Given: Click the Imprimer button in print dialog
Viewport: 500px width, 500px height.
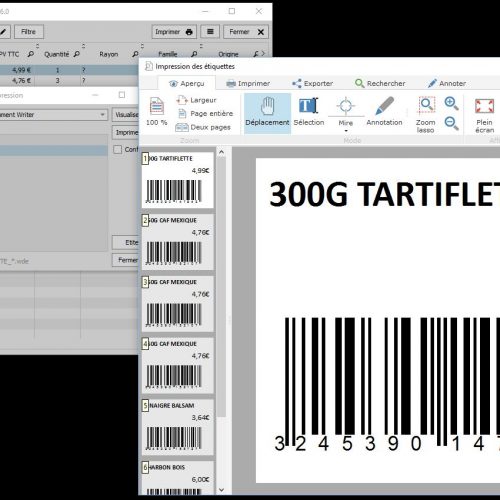Looking at the screenshot, I should [x=125, y=133].
